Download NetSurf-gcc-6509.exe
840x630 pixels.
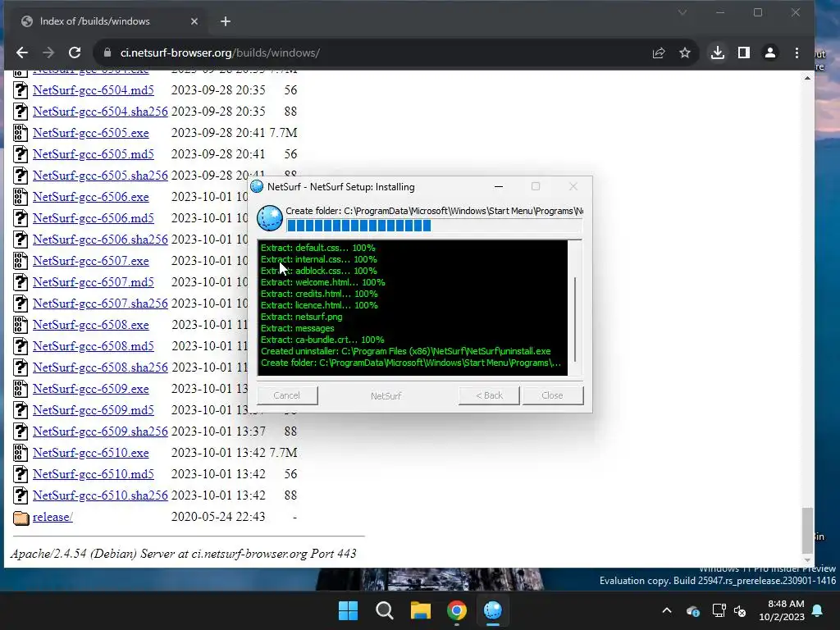[90, 389]
